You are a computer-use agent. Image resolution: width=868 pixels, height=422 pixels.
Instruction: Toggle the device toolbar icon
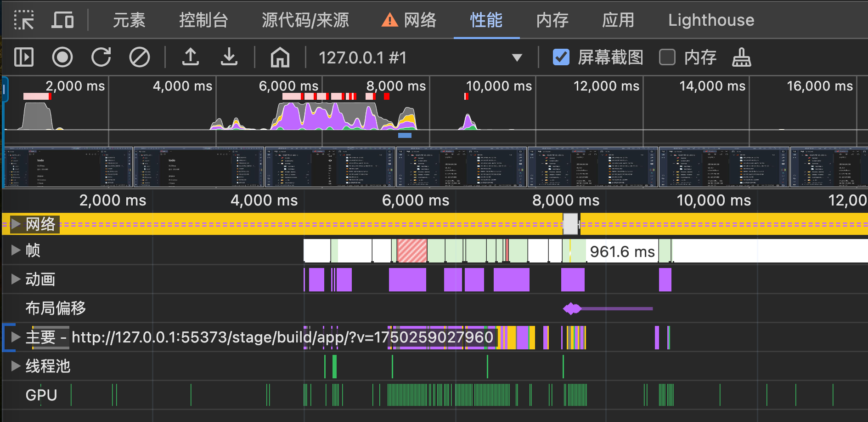(x=62, y=20)
